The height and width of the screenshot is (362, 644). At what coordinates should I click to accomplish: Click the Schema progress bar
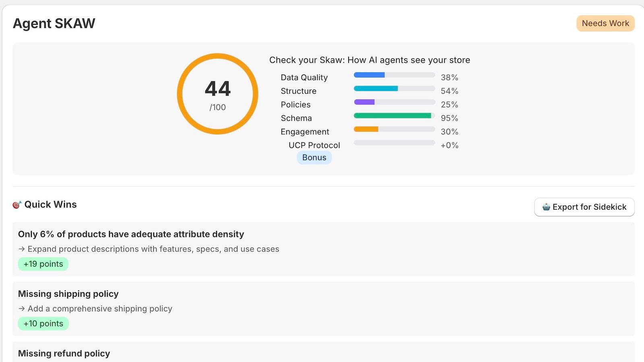[394, 115]
